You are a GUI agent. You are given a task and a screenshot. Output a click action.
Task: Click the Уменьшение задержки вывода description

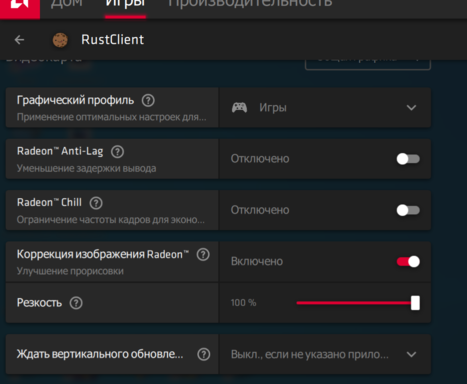pos(86,168)
